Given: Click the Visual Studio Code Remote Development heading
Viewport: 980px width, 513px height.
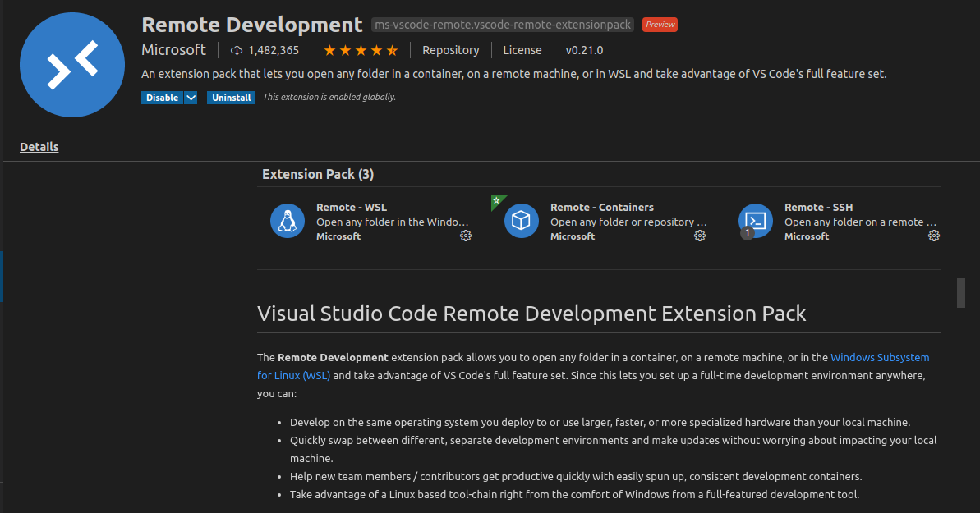Looking at the screenshot, I should [x=531, y=313].
